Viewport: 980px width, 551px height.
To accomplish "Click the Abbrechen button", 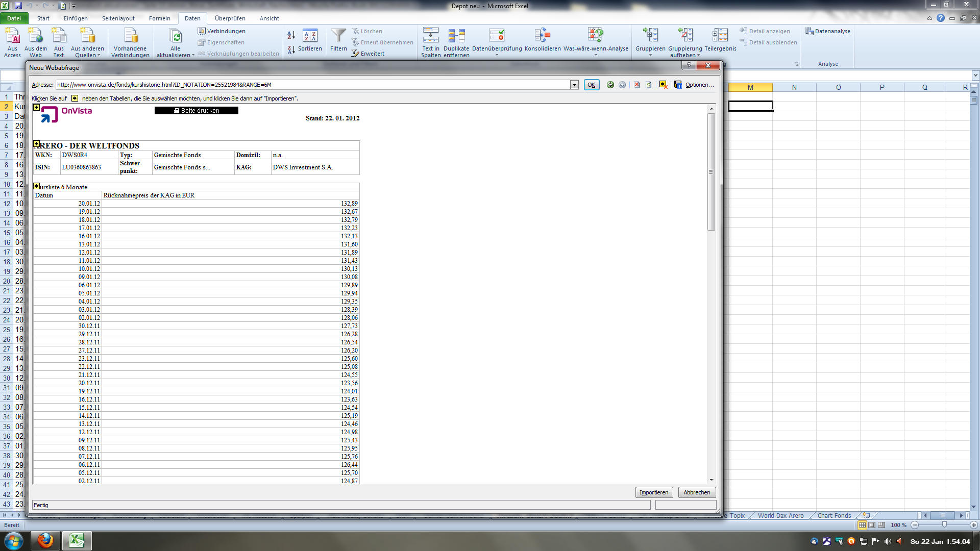I will (x=697, y=492).
